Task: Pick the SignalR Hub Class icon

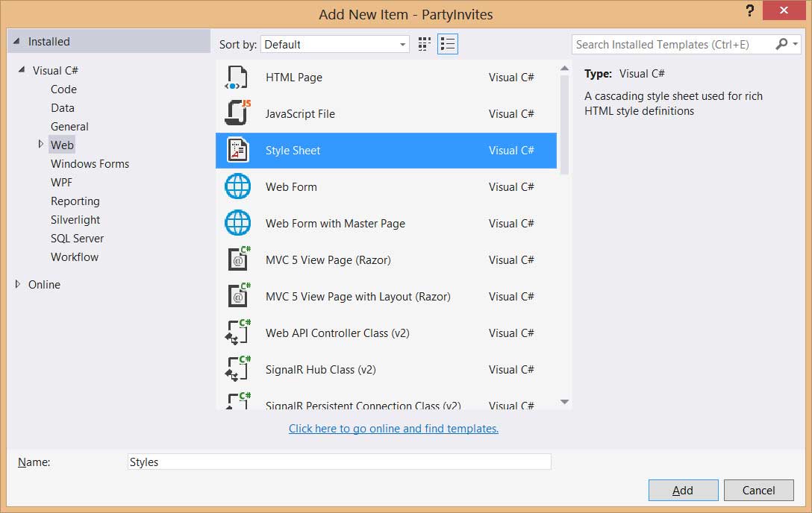Action: pyautogui.click(x=237, y=369)
